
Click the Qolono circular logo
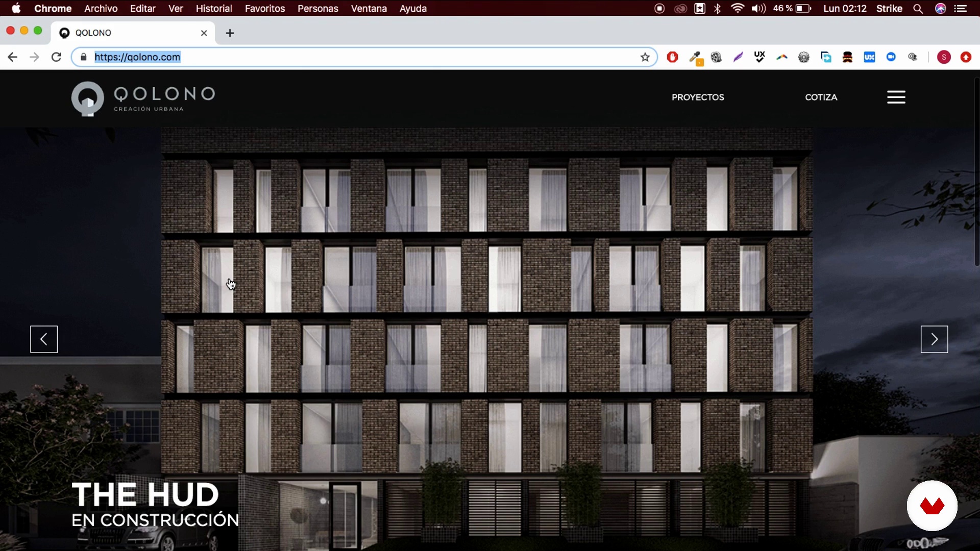[x=88, y=98]
